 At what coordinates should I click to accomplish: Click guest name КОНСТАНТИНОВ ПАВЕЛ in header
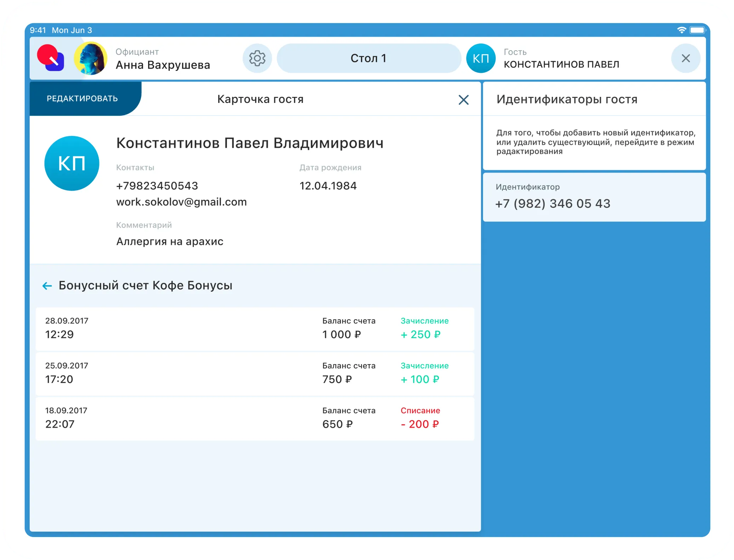[x=561, y=64]
